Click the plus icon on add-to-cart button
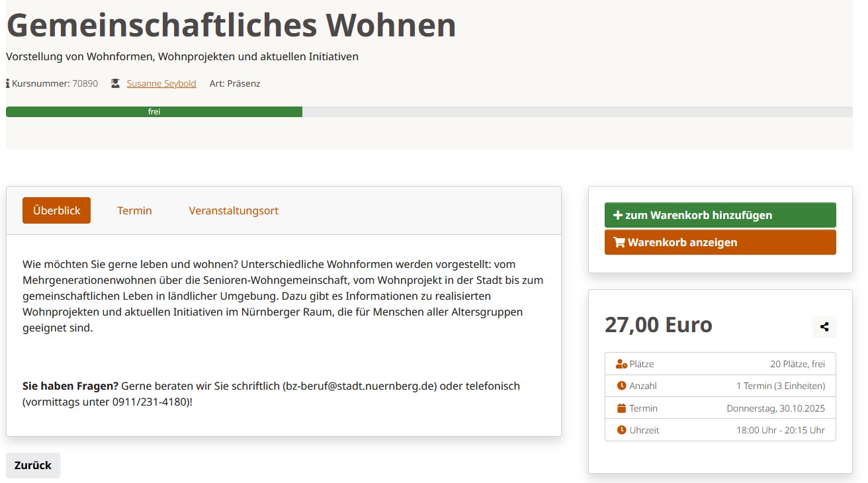 click(x=618, y=215)
